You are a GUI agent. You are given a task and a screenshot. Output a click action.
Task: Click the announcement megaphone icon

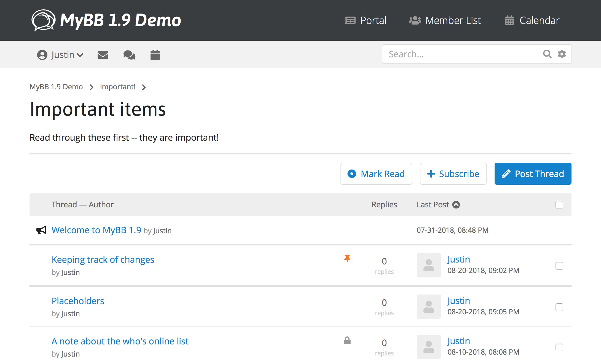pos(41,230)
